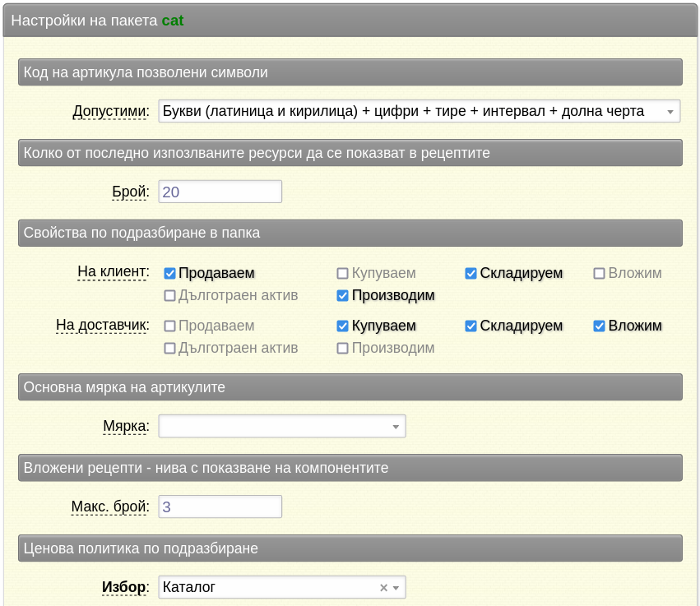The image size is (700, 606).
Task: Click the Основна мярка на артикулите header
Action: click(x=350, y=387)
